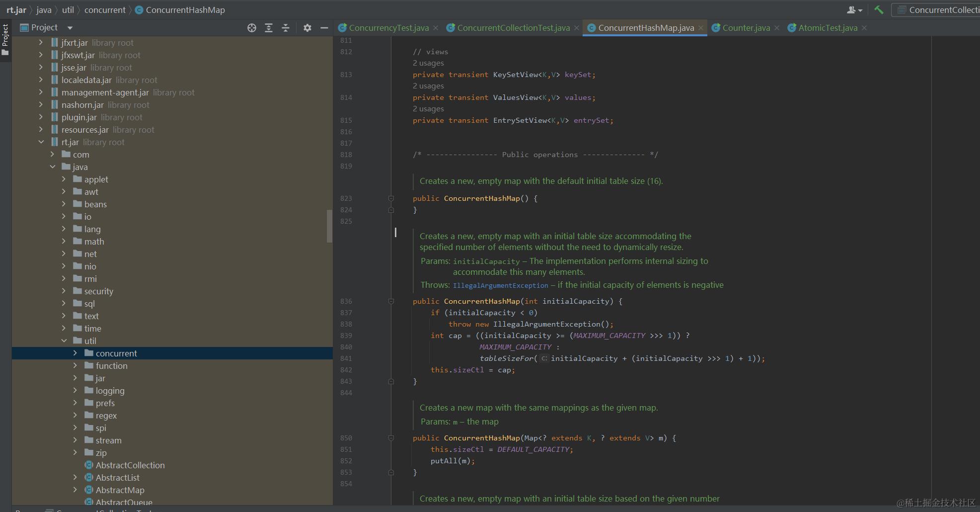Click the Collapse All icon in Project panel
Viewport: 980px width, 512px height.
pyautogui.click(x=286, y=28)
